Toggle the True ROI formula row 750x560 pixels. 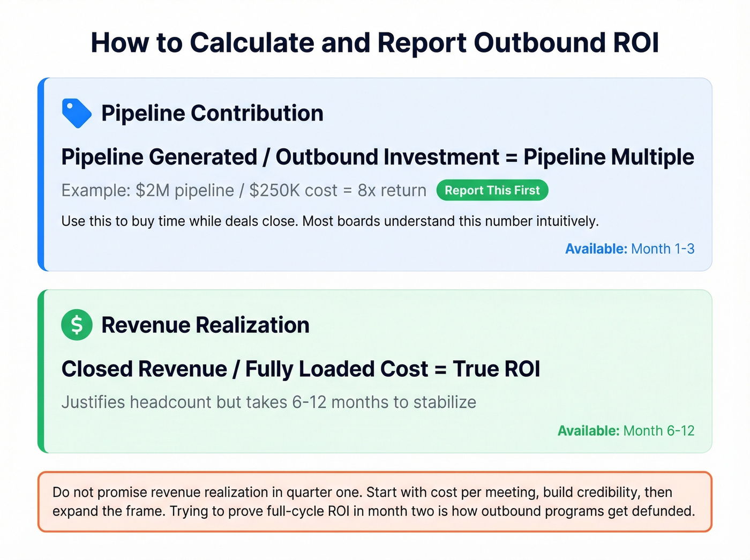click(301, 369)
